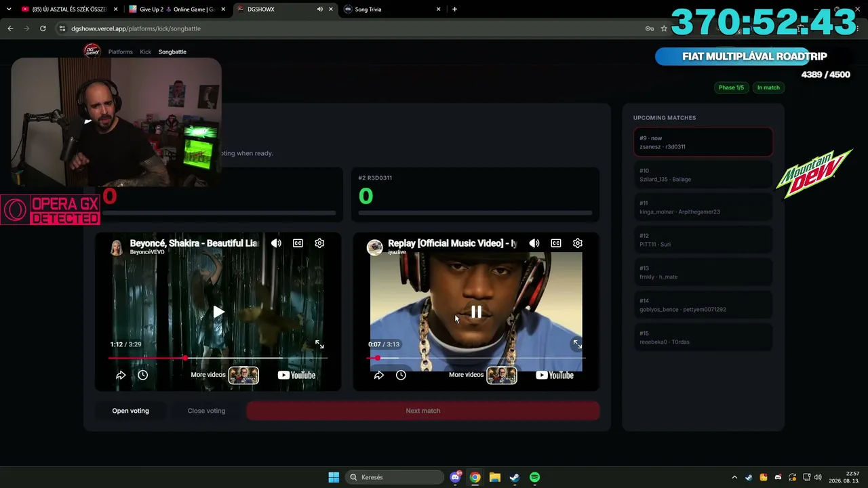Click the Open voting button
The width and height of the screenshot is (868, 488).
pos(130,411)
